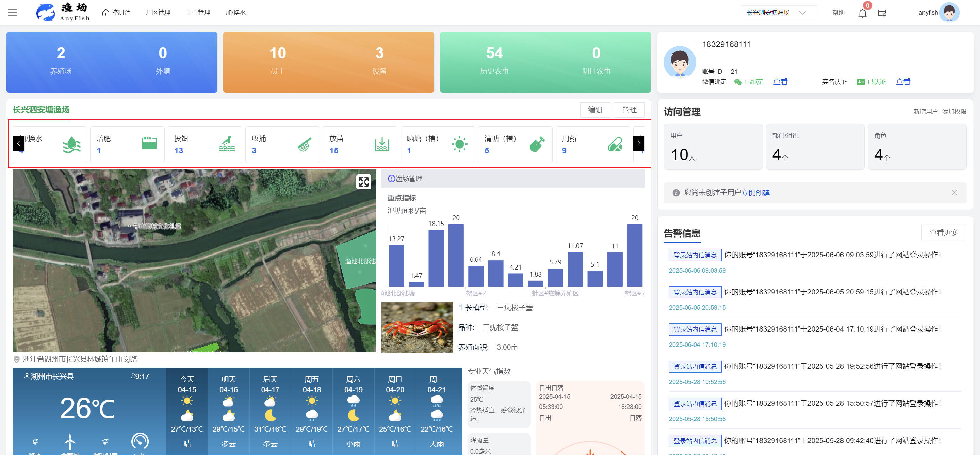Viewport: 980px width, 460px height.
Task: Open the 长兴泗安渔场 farm selector dropdown
Action: pyautogui.click(x=778, y=13)
